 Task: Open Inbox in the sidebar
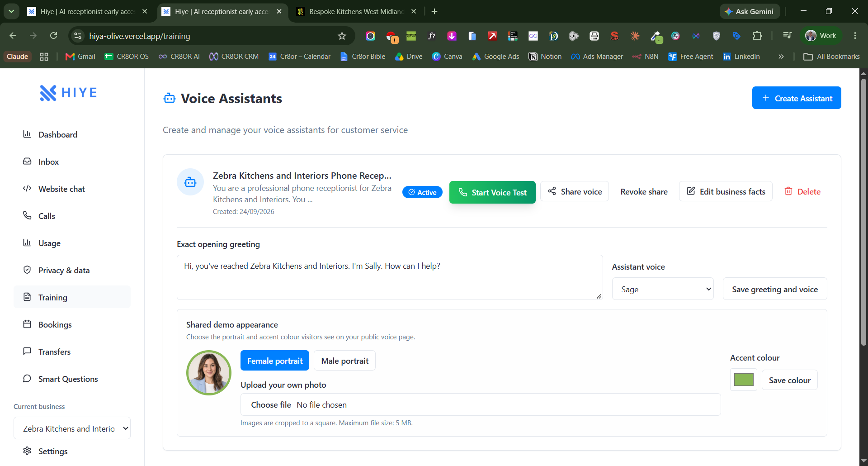point(72,162)
